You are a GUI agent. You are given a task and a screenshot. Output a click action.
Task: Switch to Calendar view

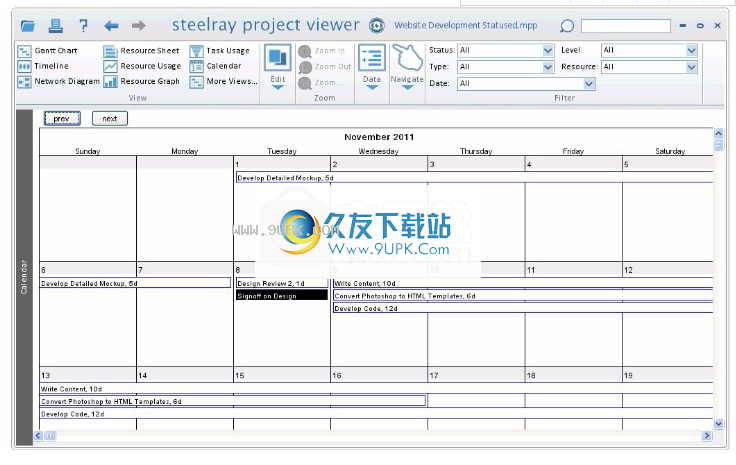click(215, 66)
